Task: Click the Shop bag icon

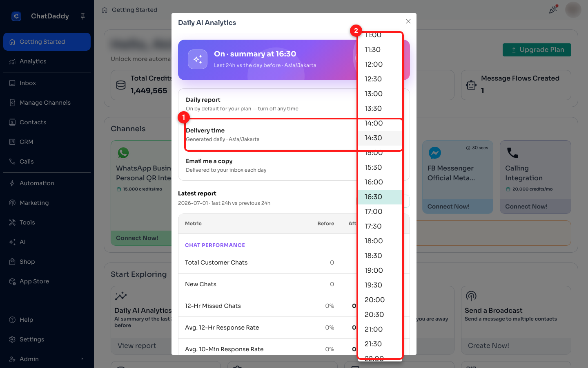Action: [x=12, y=262]
